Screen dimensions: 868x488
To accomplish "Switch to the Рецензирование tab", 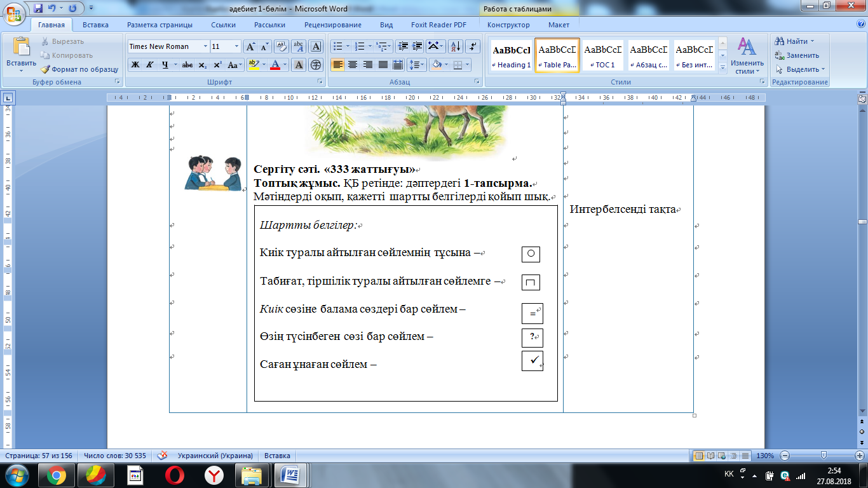I will coord(333,25).
